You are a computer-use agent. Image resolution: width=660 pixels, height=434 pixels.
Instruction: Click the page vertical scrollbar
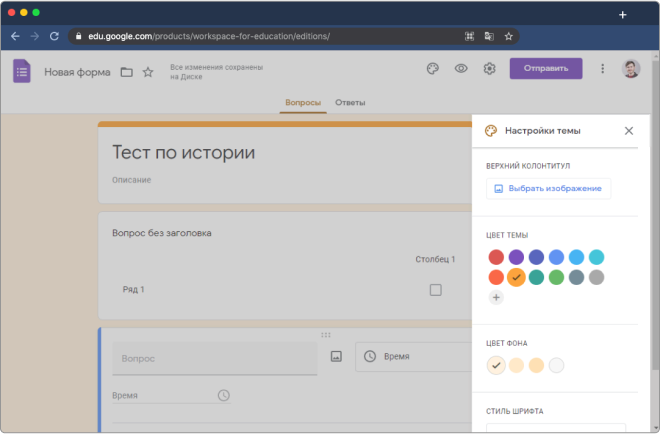point(655,215)
